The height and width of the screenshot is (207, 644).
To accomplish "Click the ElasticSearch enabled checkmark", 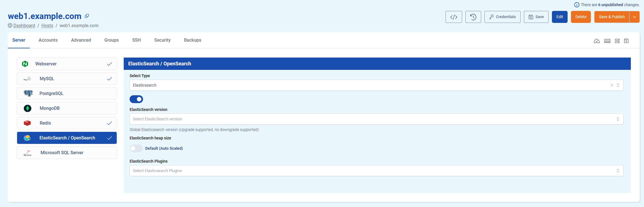I will (109, 138).
